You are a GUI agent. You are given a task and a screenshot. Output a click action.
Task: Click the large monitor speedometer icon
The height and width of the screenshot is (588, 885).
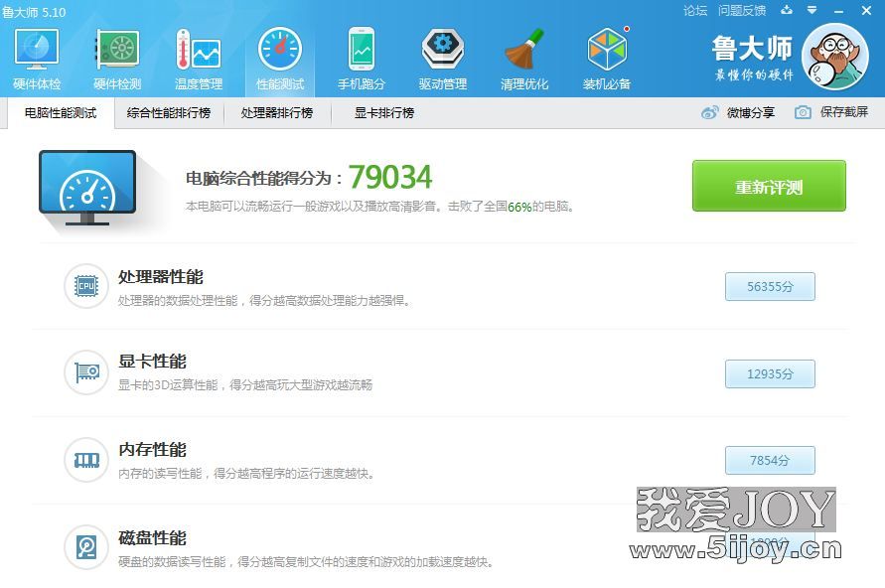(x=87, y=189)
